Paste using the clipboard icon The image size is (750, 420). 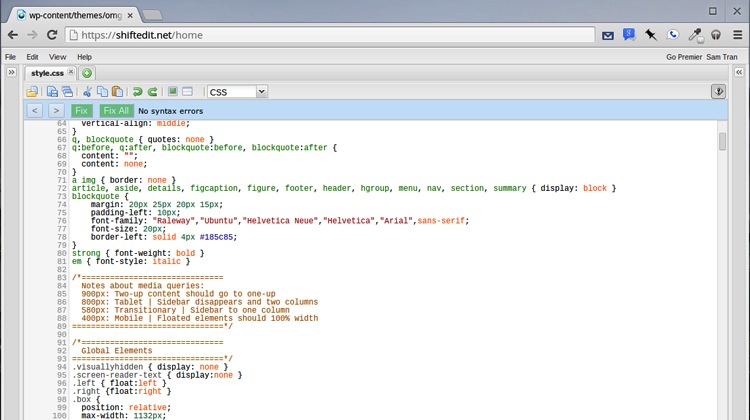pyautogui.click(x=117, y=92)
